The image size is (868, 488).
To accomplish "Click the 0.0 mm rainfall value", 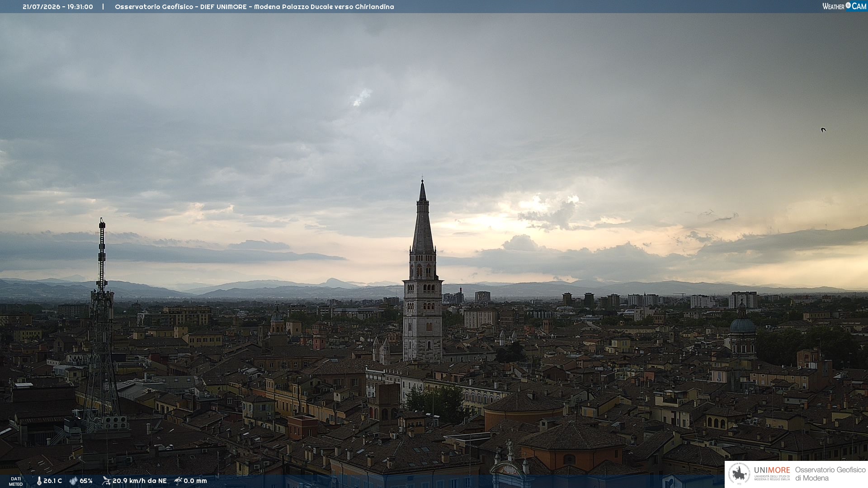I will coord(195,481).
